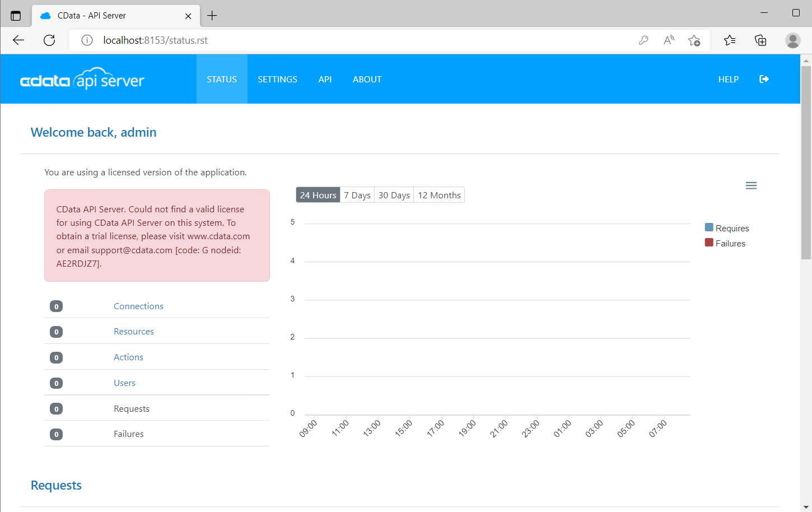The width and height of the screenshot is (812, 512).
Task: Click the Requests section heading
Action: tap(56, 485)
